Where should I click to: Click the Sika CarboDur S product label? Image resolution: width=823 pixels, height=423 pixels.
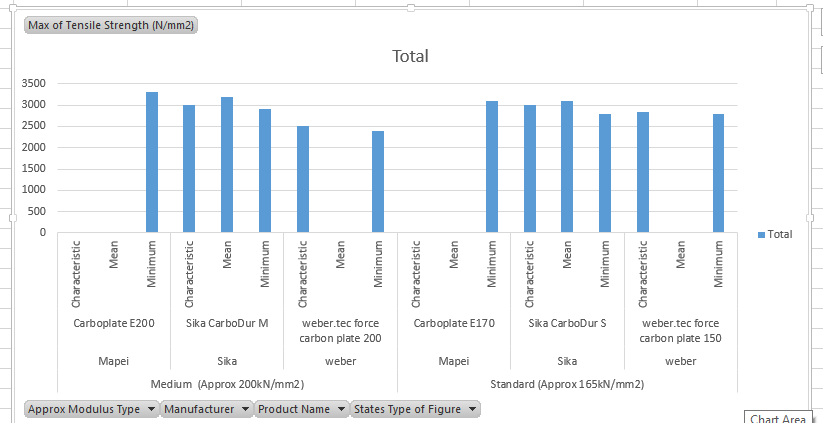click(x=567, y=323)
